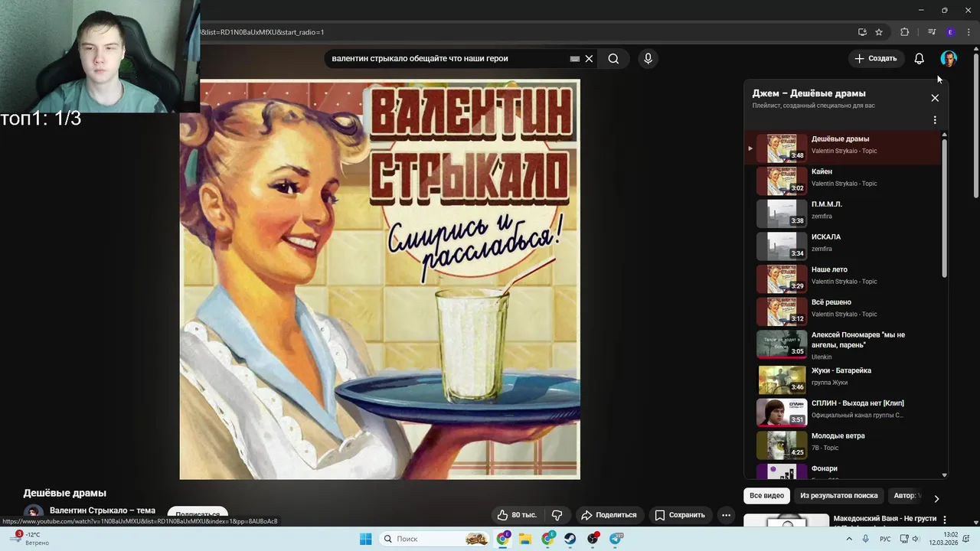Screen dimensions: 980x551
Task: Open YouTube notifications bell
Action: [919, 59]
